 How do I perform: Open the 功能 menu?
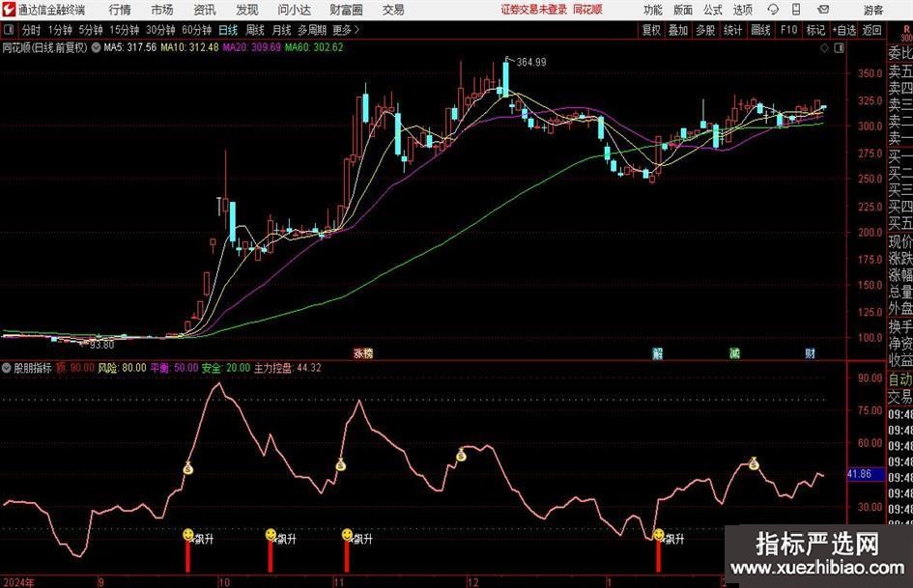coord(653,10)
